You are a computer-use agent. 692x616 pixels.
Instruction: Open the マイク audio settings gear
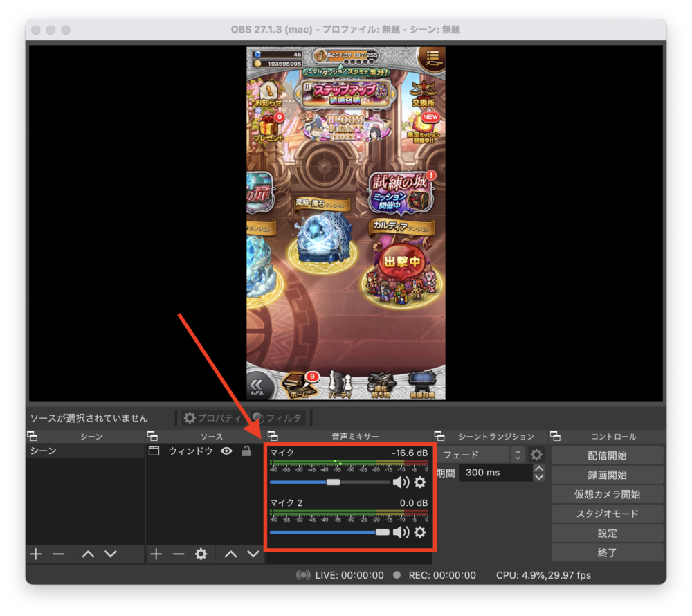point(420,482)
